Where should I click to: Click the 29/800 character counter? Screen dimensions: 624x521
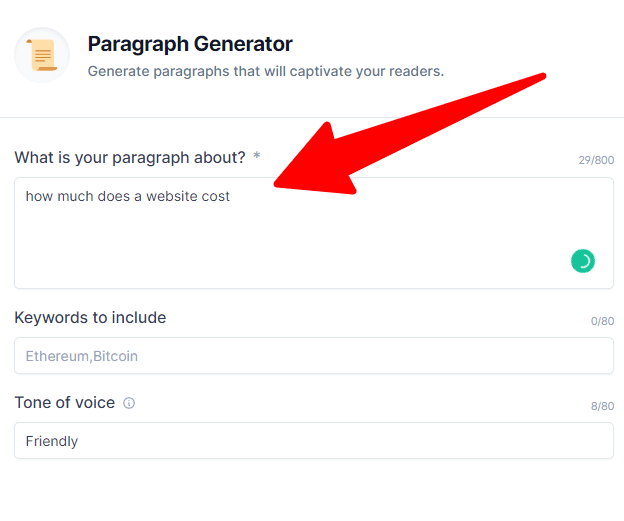(596, 160)
